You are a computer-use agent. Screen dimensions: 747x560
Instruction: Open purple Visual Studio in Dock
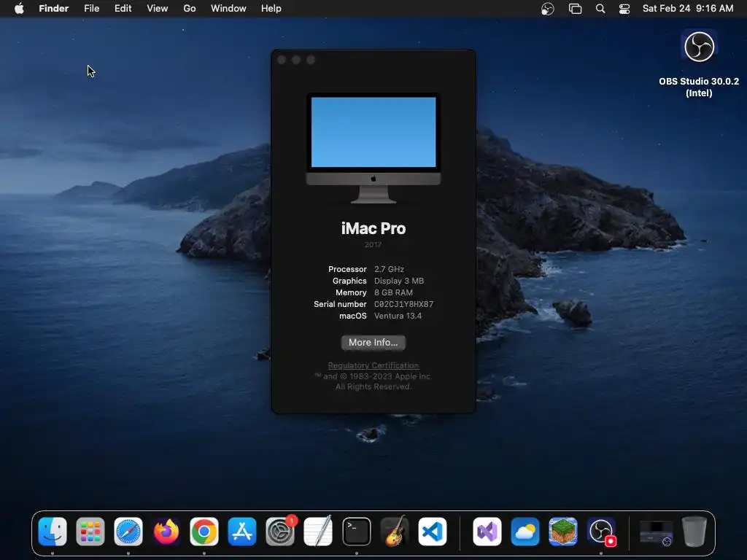pyautogui.click(x=487, y=532)
